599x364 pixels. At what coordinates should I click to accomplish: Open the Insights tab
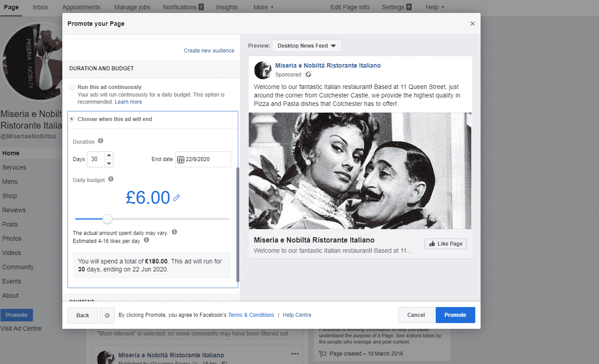(x=227, y=7)
